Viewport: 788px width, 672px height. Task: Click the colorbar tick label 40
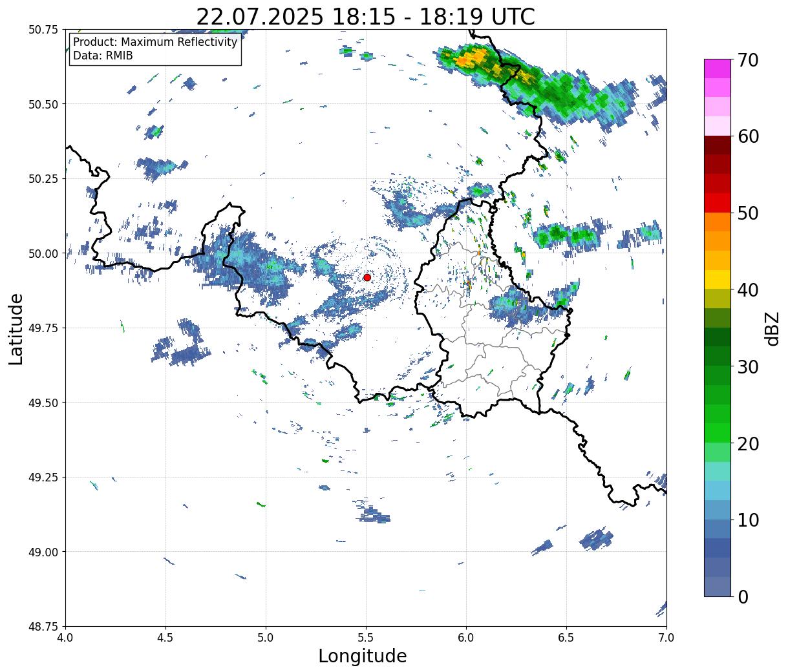tap(749, 290)
